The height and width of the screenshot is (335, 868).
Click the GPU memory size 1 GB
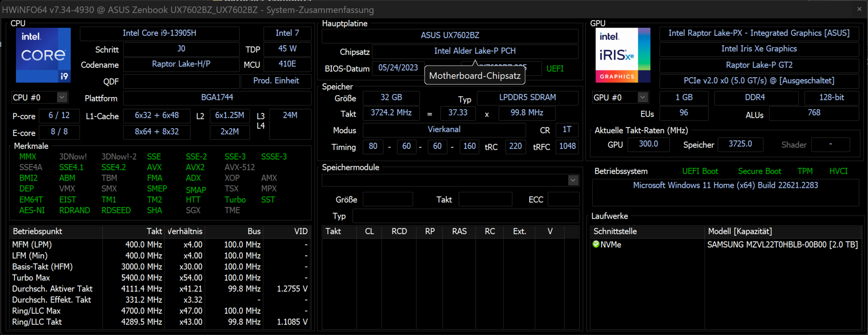pos(684,98)
